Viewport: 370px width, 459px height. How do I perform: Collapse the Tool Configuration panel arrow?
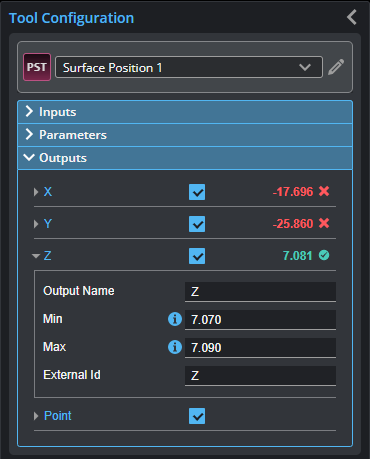[x=352, y=17]
